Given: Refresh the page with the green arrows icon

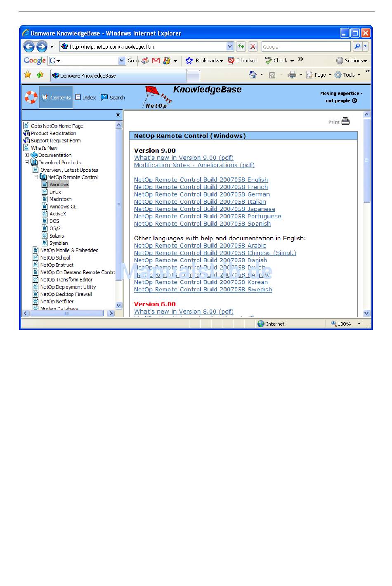Looking at the screenshot, I should (x=241, y=47).
